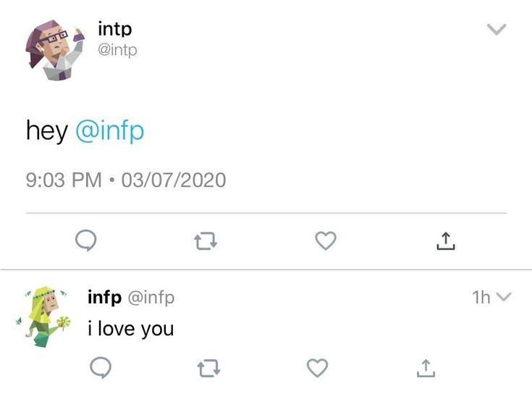This screenshot has width=532, height=394.
Task: Click the intp display name
Action: (115, 30)
